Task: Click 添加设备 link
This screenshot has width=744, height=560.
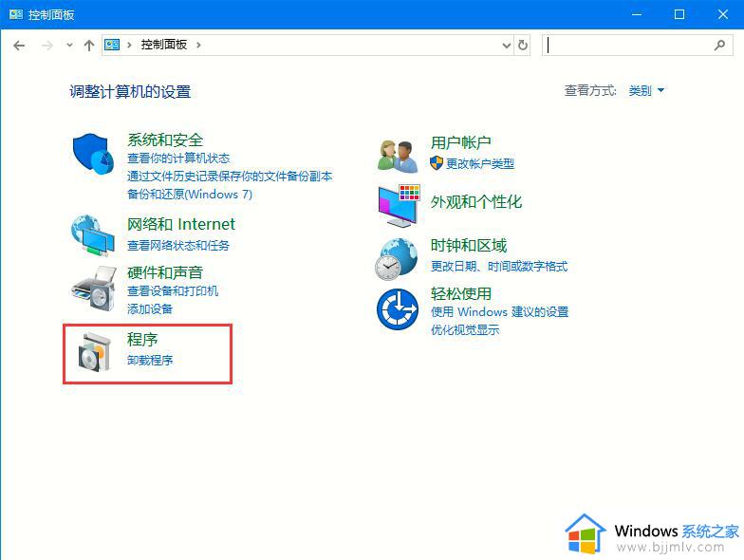Action: click(150, 309)
